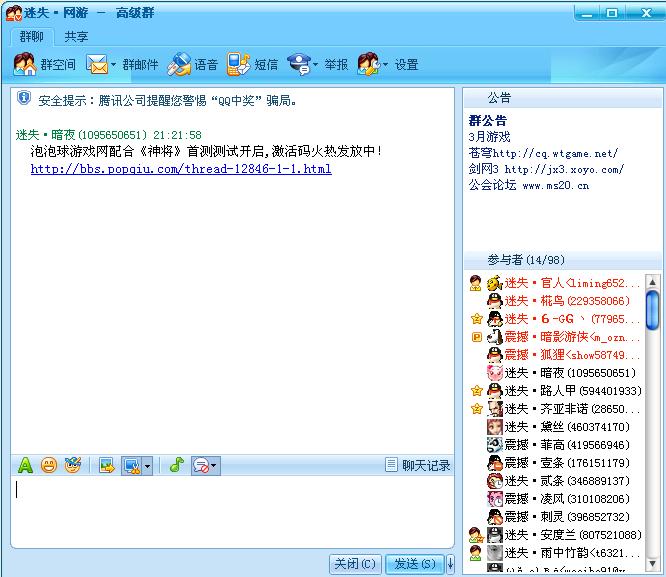666x577 pixels.
Task: Open the bbs.popqiu.com thread link
Action: pyautogui.click(x=180, y=169)
